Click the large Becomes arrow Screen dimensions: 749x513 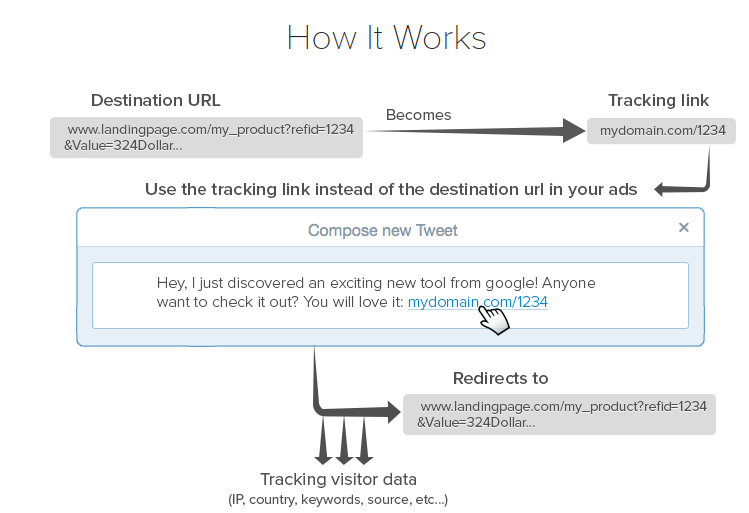coord(476,130)
